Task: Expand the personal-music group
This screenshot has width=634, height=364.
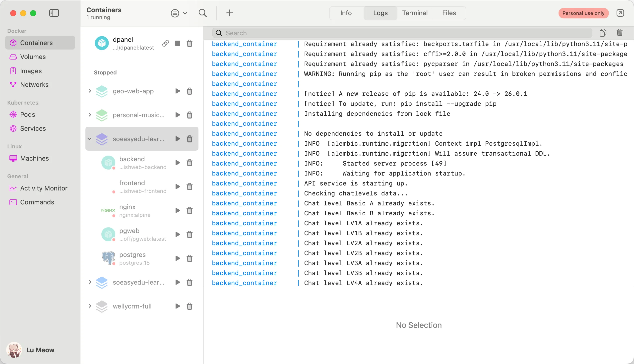Action: point(89,115)
